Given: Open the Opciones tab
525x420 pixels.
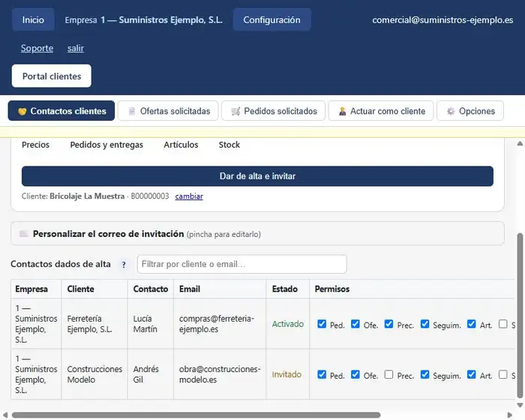Looking at the screenshot, I should [x=470, y=111].
